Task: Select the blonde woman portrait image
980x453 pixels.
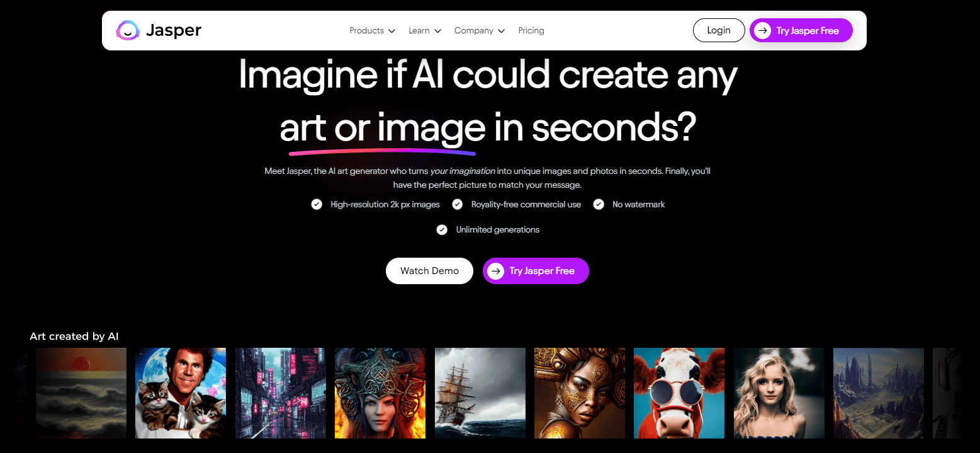Action: pos(779,393)
